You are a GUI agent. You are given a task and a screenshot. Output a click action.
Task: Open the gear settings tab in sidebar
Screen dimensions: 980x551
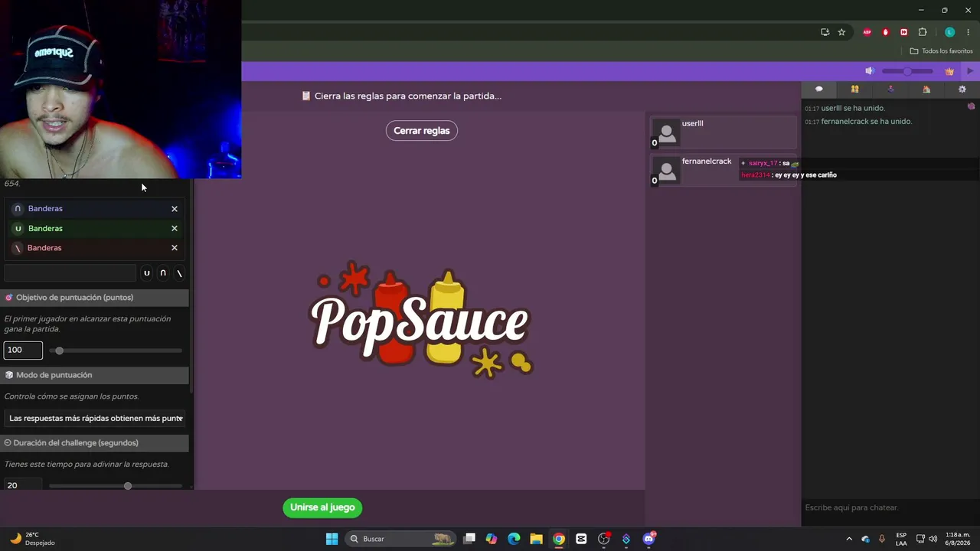(x=962, y=90)
